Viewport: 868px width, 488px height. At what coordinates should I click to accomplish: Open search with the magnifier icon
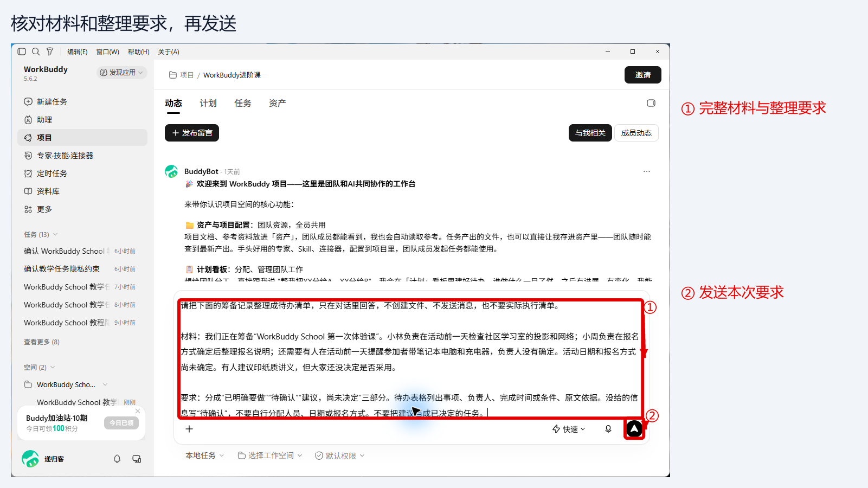[36, 52]
